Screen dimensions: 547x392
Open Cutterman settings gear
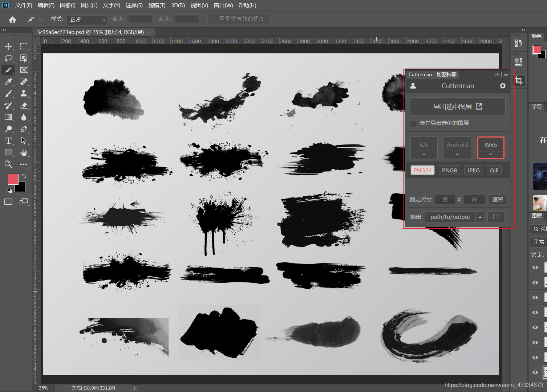pyautogui.click(x=502, y=86)
